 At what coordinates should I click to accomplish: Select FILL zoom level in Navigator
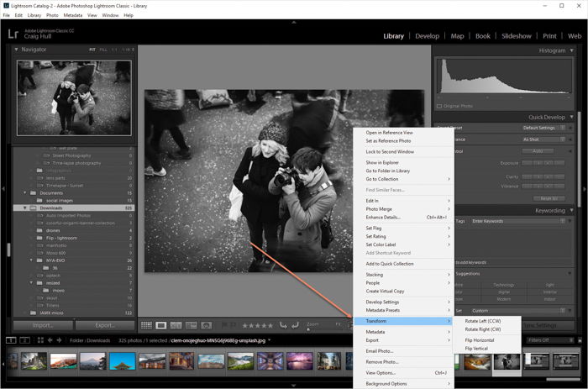point(103,50)
